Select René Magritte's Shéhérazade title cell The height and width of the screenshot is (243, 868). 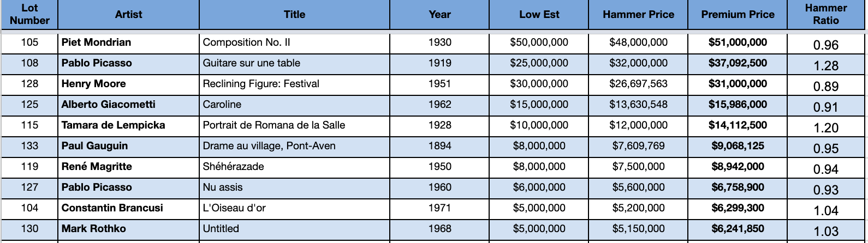coord(294,167)
